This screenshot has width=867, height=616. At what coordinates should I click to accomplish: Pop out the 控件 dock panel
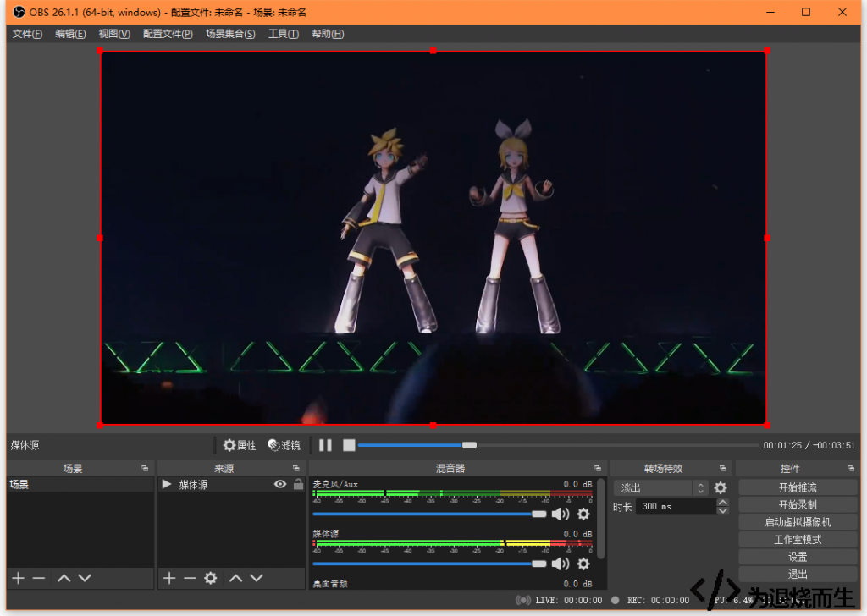pos(851,468)
